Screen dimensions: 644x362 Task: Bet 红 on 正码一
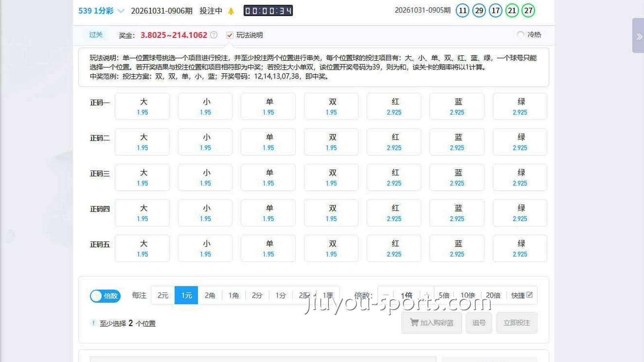click(x=394, y=107)
